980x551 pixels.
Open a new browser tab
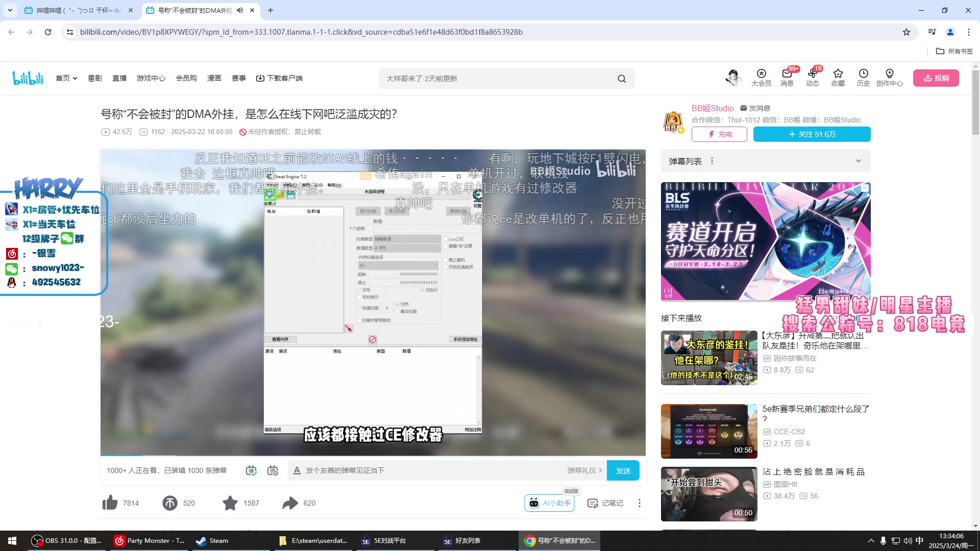point(271,10)
